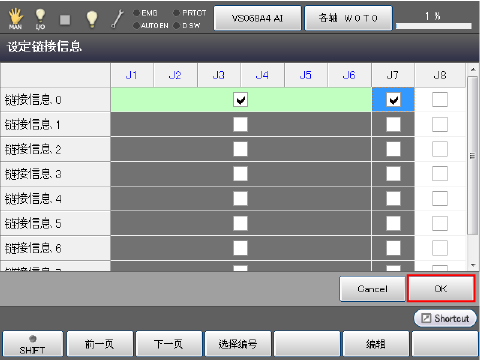The width and height of the screenshot is (480, 360).
Task: Click the AUTO EN status indicator
Action: 151,26
